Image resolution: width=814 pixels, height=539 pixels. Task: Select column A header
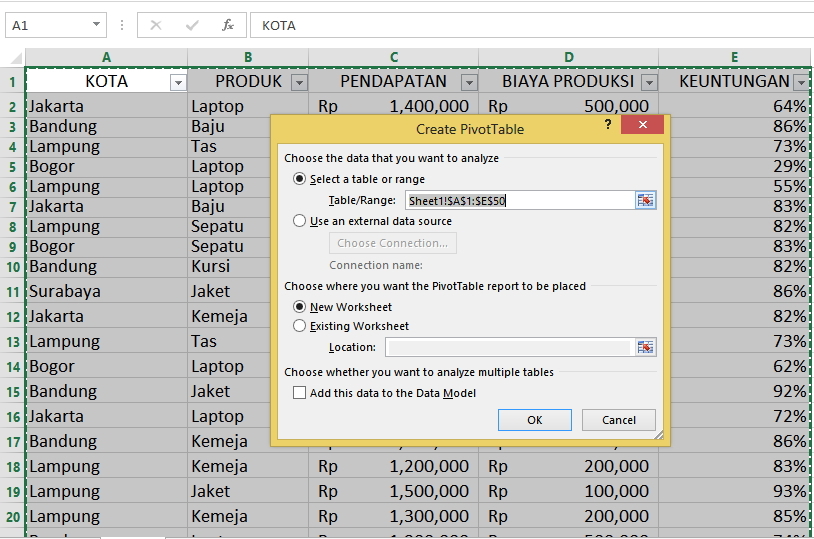tap(106, 57)
